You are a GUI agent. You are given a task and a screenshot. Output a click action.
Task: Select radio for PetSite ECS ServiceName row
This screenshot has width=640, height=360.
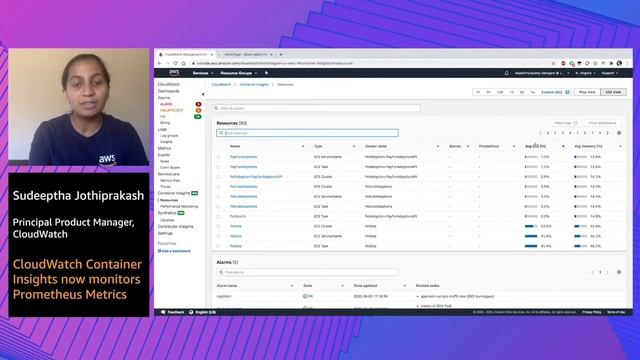218,236
